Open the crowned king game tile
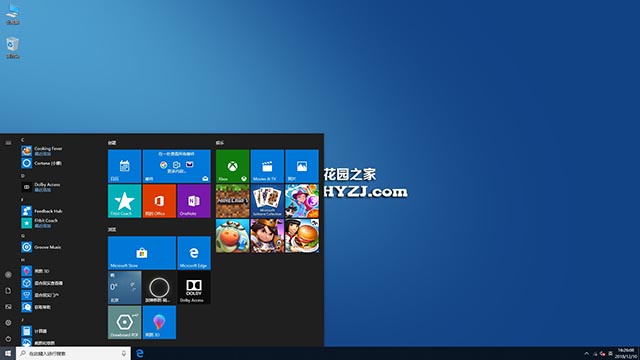 click(x=267, y=236)
